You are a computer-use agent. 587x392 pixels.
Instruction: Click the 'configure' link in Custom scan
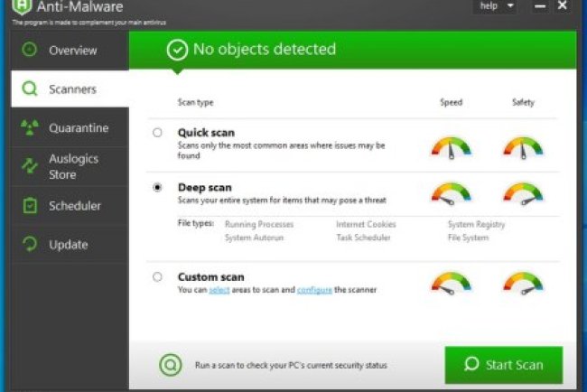tap(314, 290)
